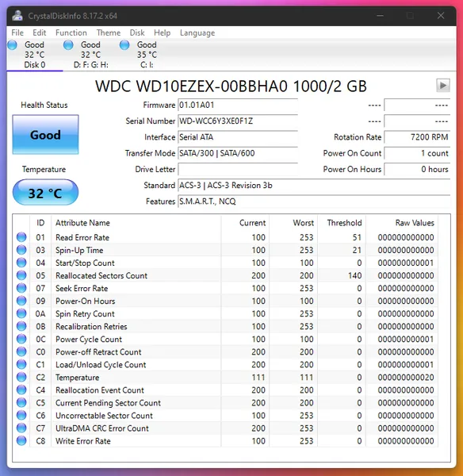Click status orb for Temperature attribute

click(x=21, y=377)
